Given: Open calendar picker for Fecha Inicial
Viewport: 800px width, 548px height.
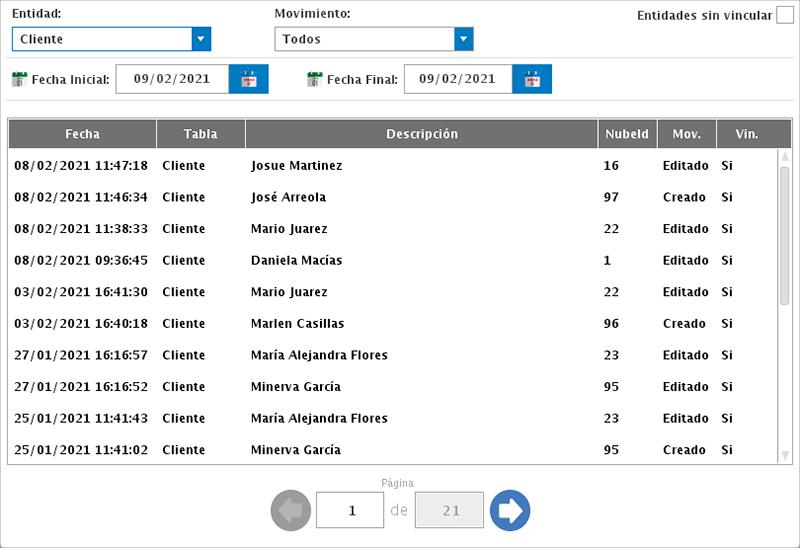Looking at the screenshot, I should point(249,79).
